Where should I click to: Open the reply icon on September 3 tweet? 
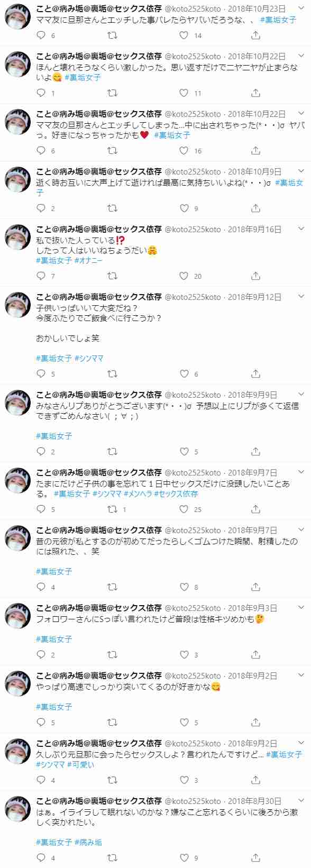point(41,655)
